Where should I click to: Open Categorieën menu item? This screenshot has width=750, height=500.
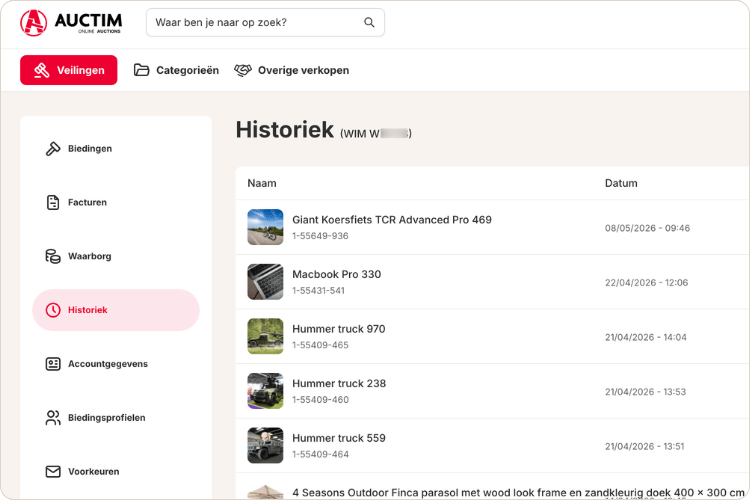(176, 70)
